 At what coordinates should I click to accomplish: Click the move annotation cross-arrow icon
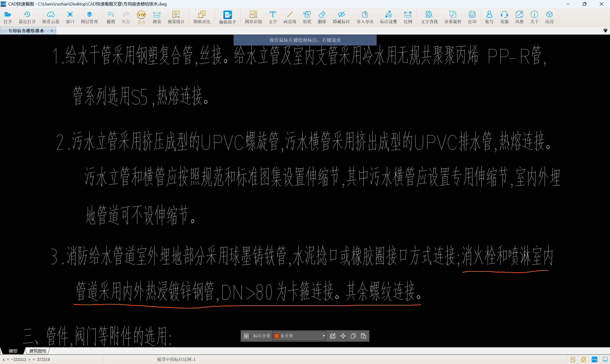[x=343, y=336]
